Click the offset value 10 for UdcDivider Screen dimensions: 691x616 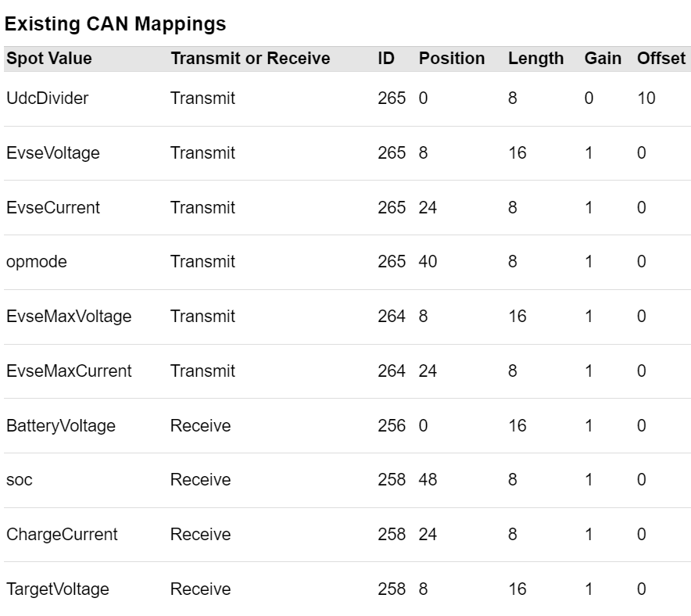(x=646, y=98)
